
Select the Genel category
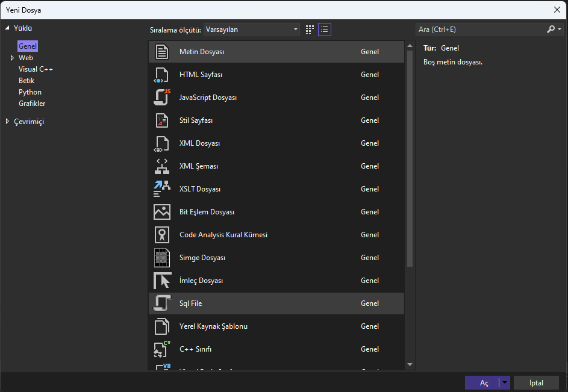(x=28, y=46)
